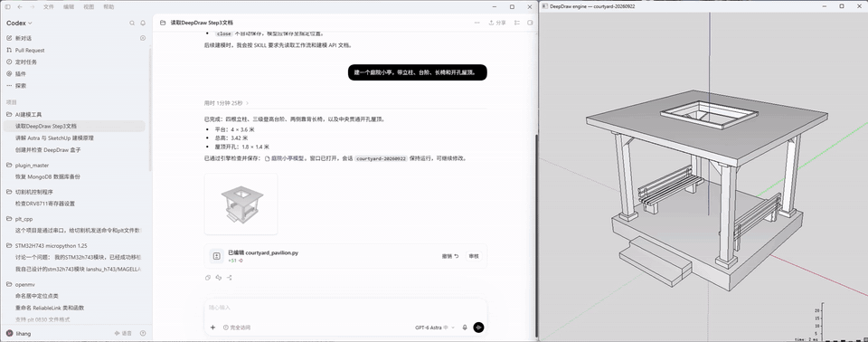Viewport: 868px width, 342px height.
Task: Collapse the STM32H743 micropython 1.25 folder
Action: [51, 245]
